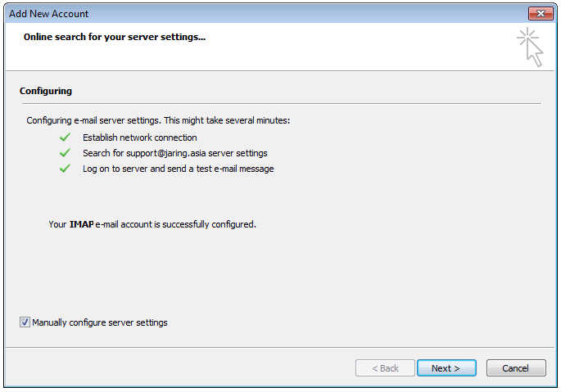This screenshot has height=392, width=561.
Task: Click the support@jaring.asia address in step text
Action: point(166,153)
